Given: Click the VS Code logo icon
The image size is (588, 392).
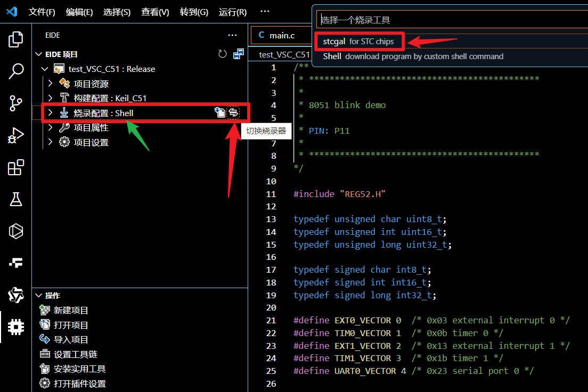Looking at the screenshot, I should (x=12, y=12).
